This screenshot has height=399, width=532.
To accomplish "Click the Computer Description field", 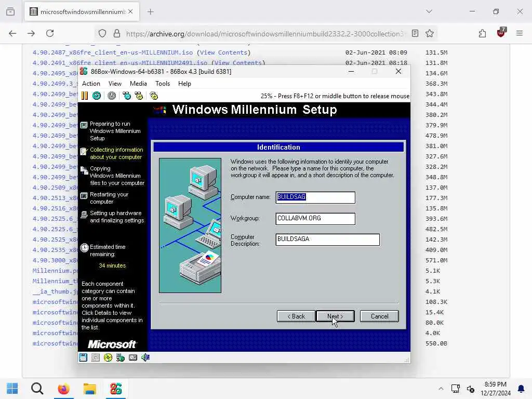I will 328,240.
